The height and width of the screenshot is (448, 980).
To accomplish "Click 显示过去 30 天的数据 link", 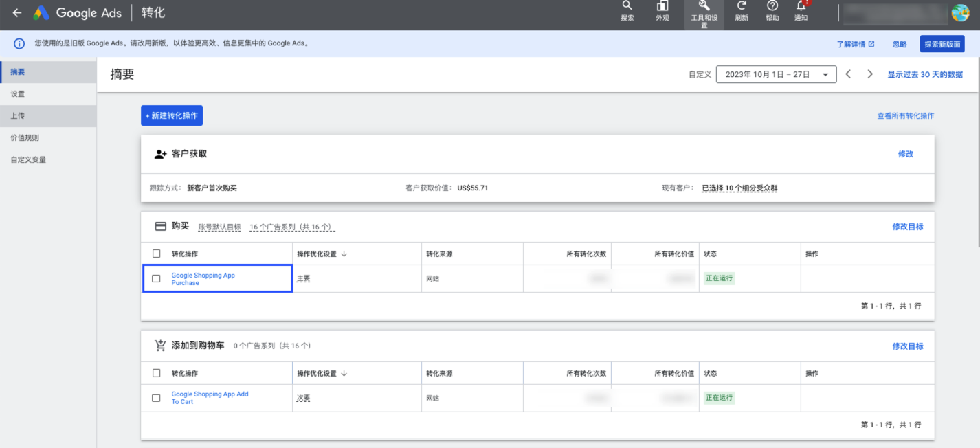I will pos(925,74).
